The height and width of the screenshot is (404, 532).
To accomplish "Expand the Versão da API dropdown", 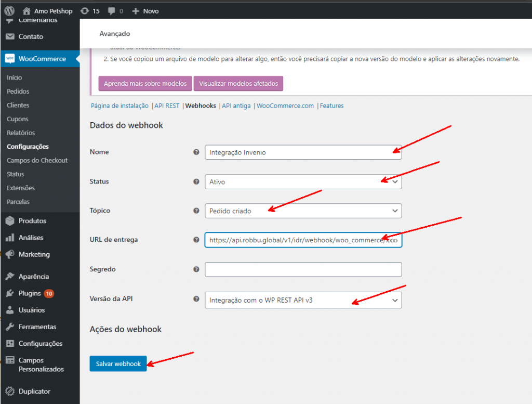I will [x=303, y=300].
